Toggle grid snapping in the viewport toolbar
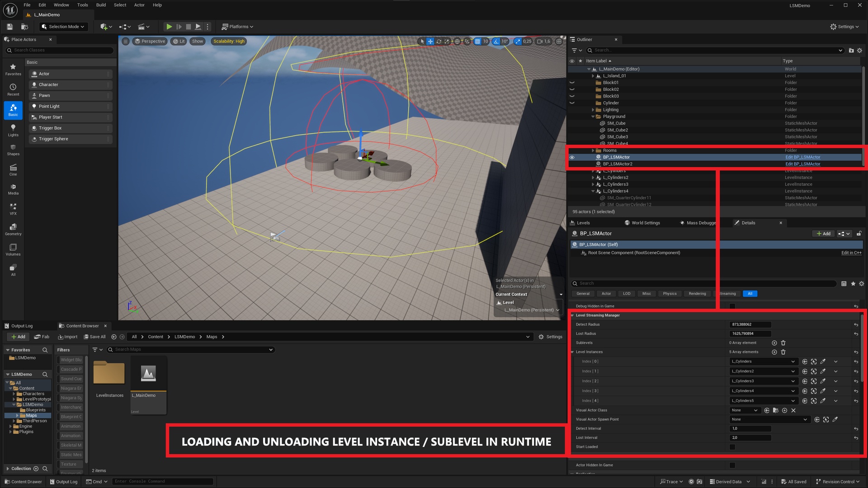This screenshot has height=488, width=868. click(x=477, y=41)
